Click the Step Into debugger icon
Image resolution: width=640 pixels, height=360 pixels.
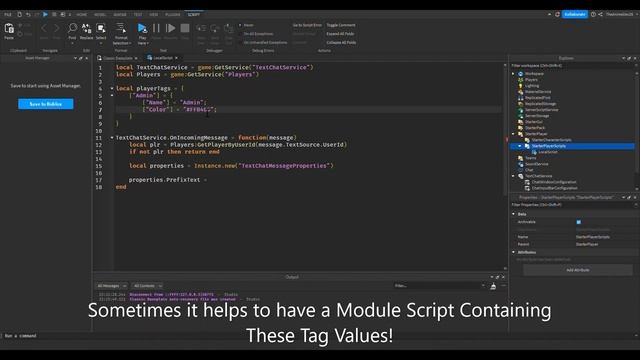pyautogui.click(x=201, y=28)
